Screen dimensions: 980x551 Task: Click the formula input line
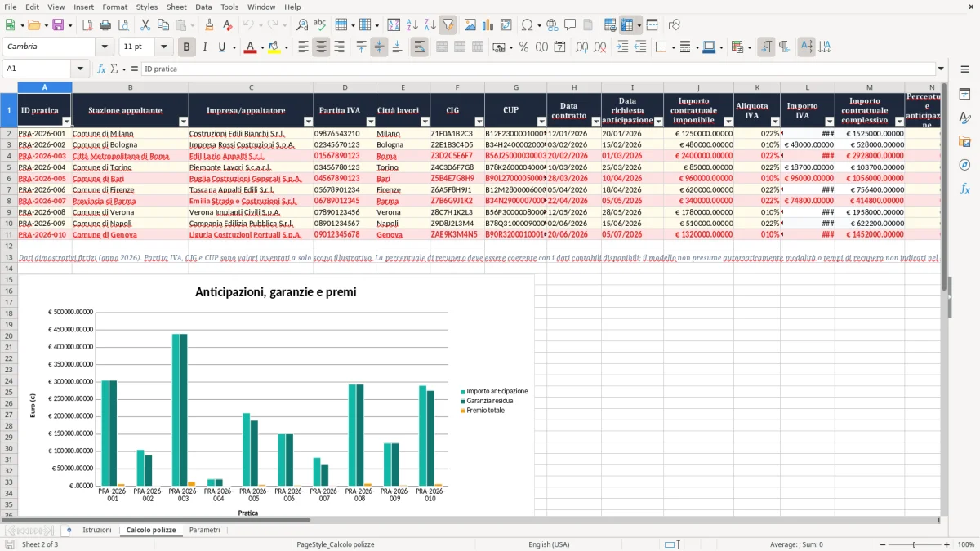pos(538,69)
